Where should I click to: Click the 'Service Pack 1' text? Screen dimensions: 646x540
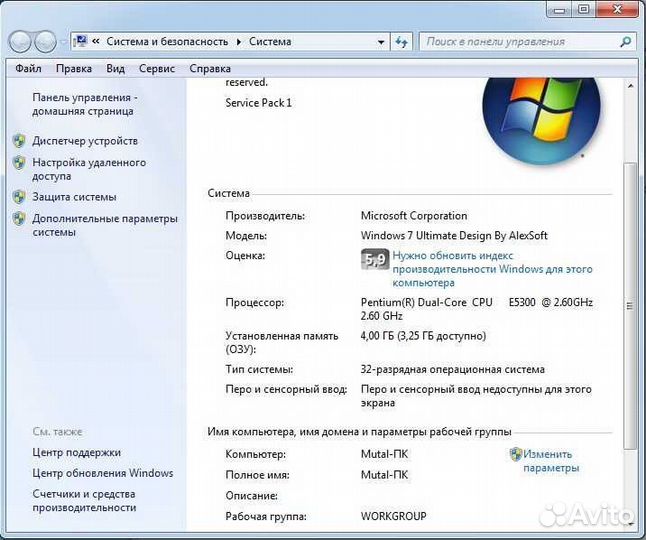[x=258, y=103]
